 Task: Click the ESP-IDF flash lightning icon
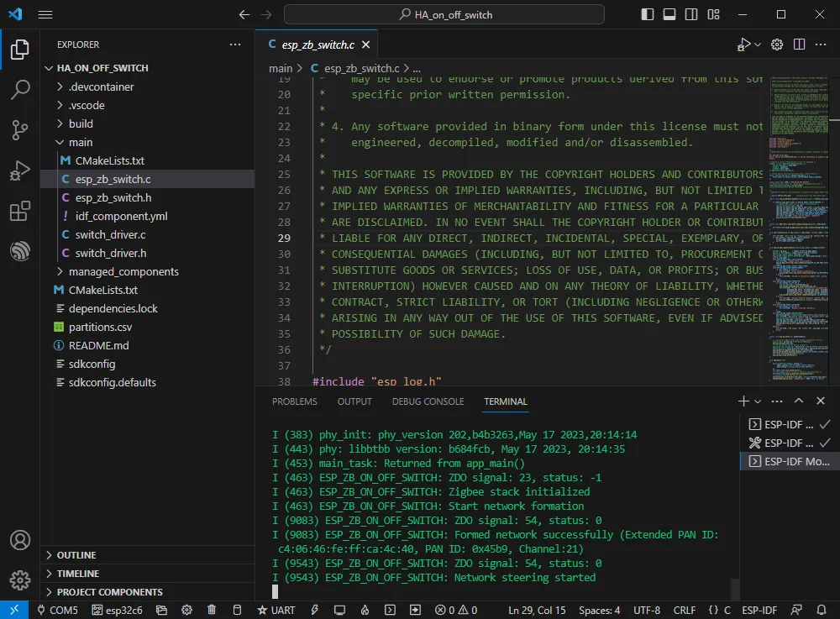[x=315, y=610]
